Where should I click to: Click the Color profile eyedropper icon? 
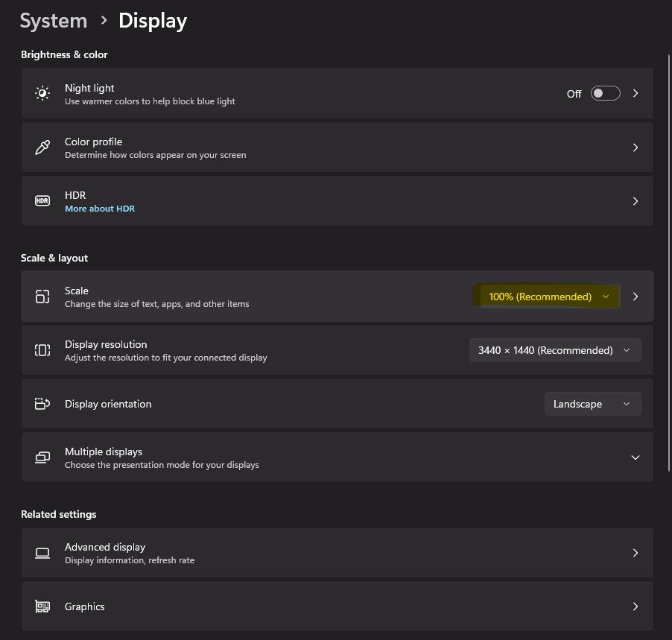(x=42, y=148)
